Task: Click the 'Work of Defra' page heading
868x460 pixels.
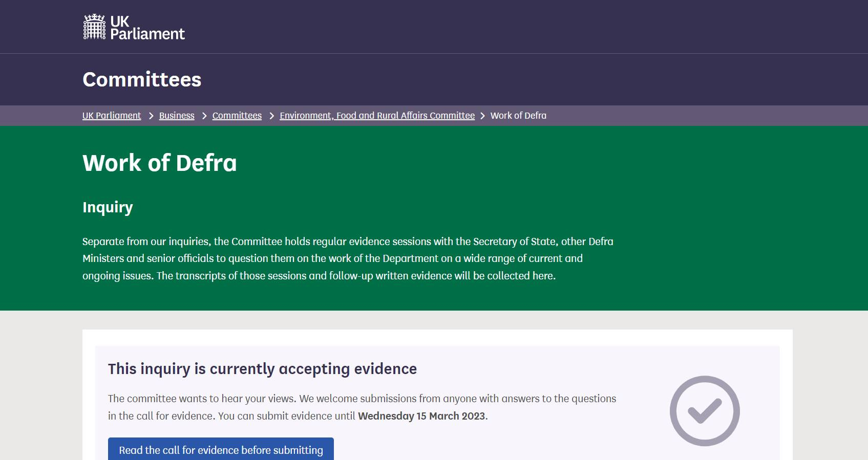Action: [x=160, y=163]
